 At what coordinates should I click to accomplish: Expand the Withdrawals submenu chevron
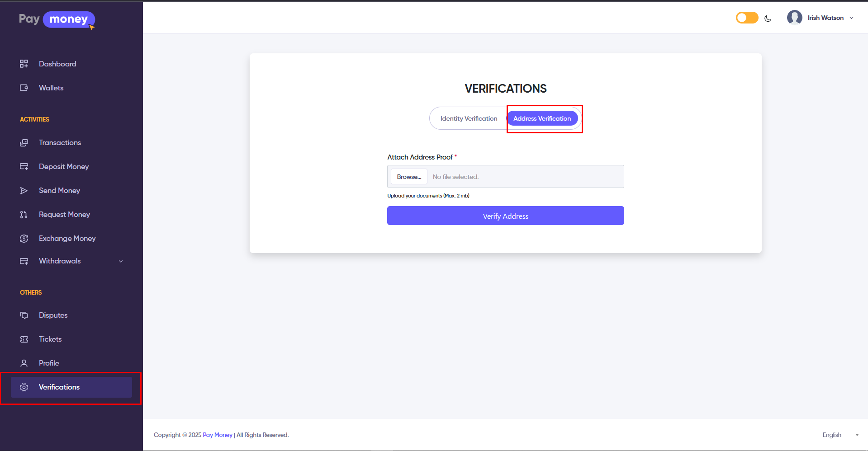[121, 261]
